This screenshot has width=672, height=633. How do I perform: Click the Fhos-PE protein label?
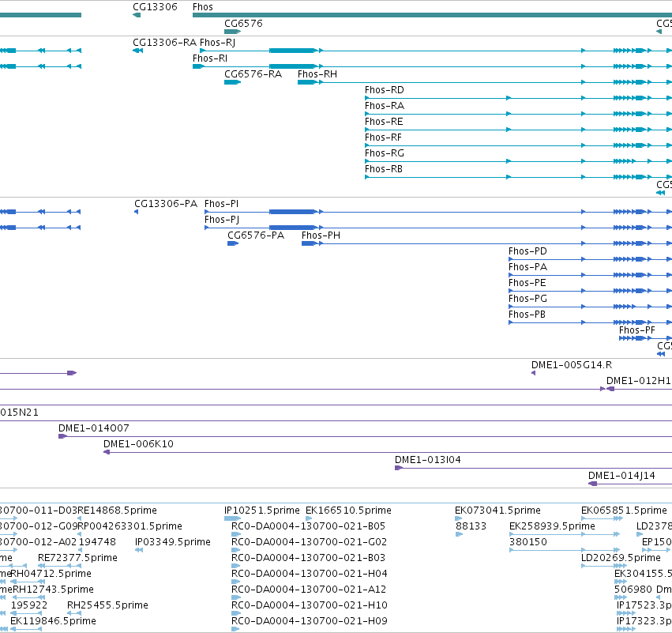[x=527, y=283]
